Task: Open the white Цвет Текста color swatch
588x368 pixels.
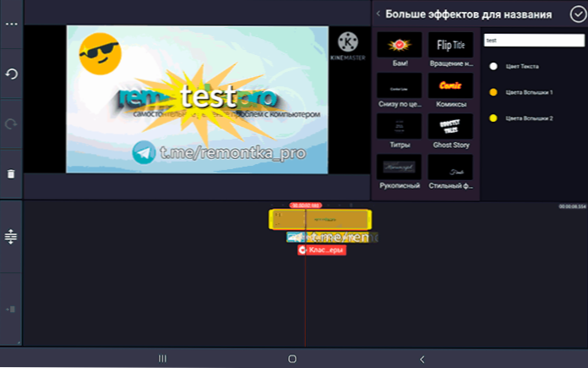Action: point(493,67)
